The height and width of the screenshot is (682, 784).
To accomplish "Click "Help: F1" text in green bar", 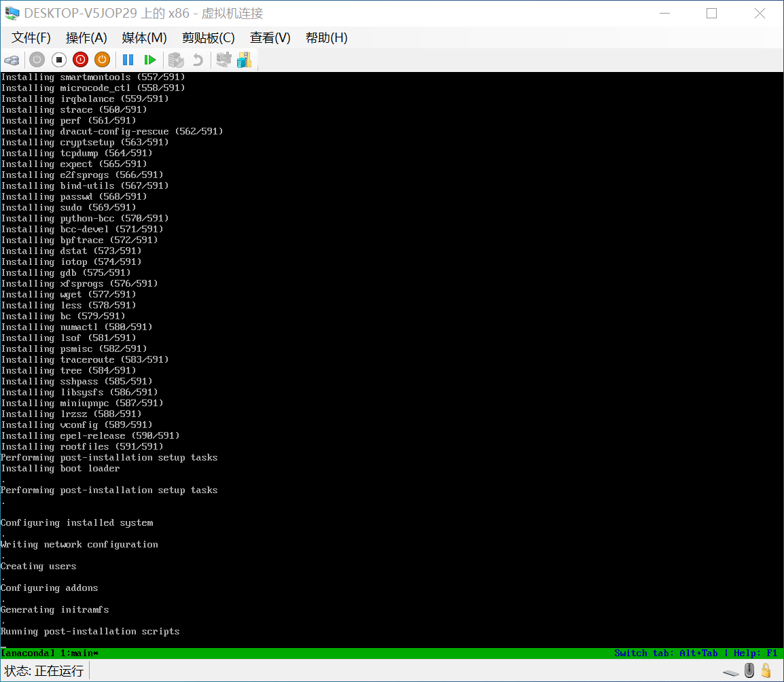I will tap(755, 653).
